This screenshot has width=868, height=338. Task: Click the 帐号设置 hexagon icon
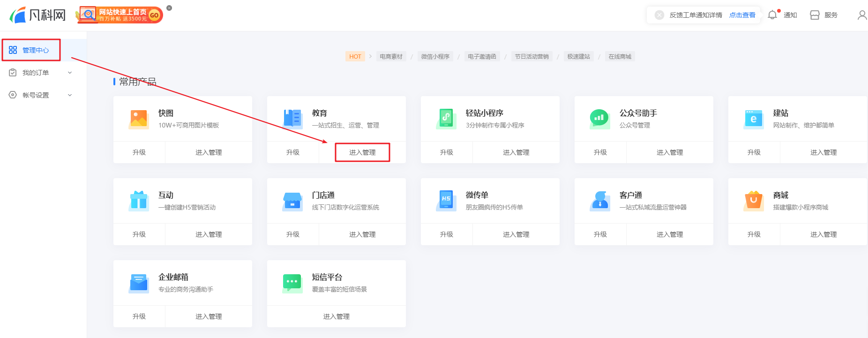(x=13, y=95)
